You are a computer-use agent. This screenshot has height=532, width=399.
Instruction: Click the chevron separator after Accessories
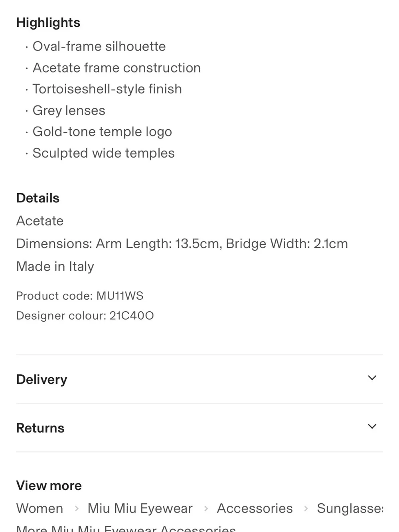[306, 509]
